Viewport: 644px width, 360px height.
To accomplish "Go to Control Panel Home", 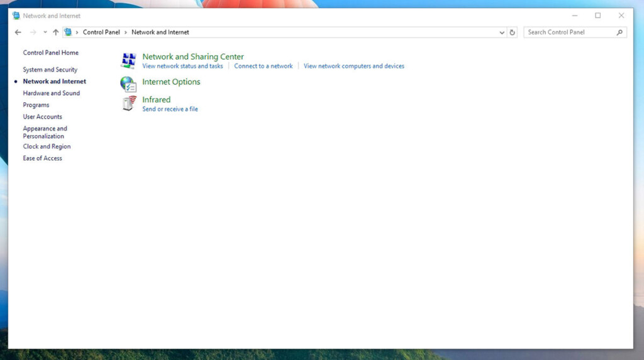I will point(50,53).
